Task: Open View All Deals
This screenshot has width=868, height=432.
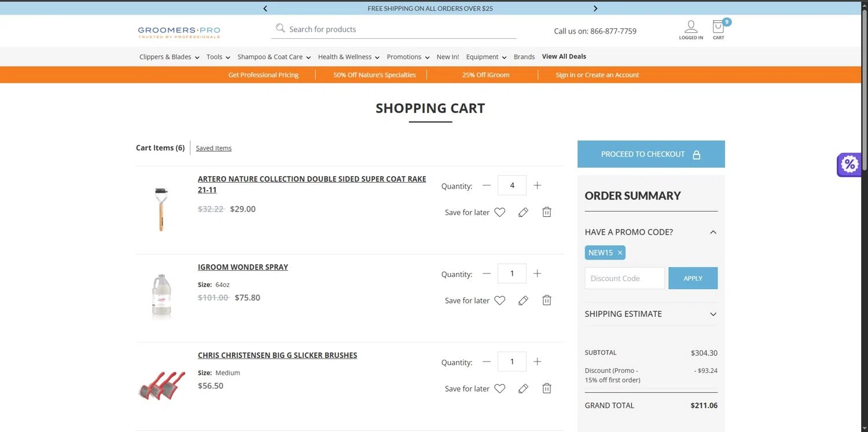Action: click(x=564, y=57)
